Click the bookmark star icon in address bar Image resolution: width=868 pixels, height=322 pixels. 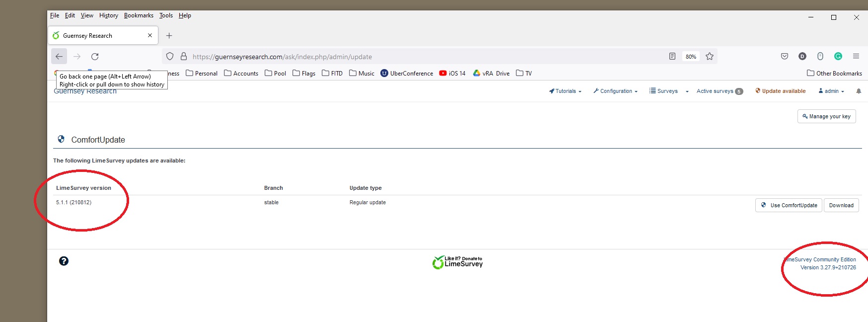click(710, 57)
